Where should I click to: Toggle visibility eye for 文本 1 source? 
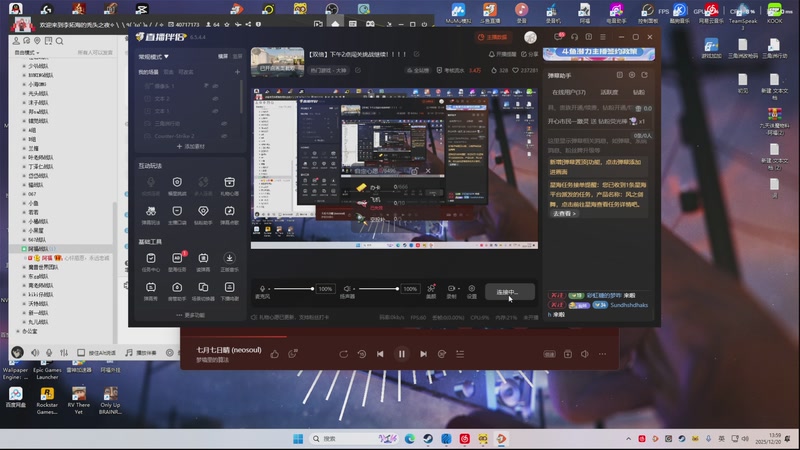pyautogui.click(x=215, y=111)
